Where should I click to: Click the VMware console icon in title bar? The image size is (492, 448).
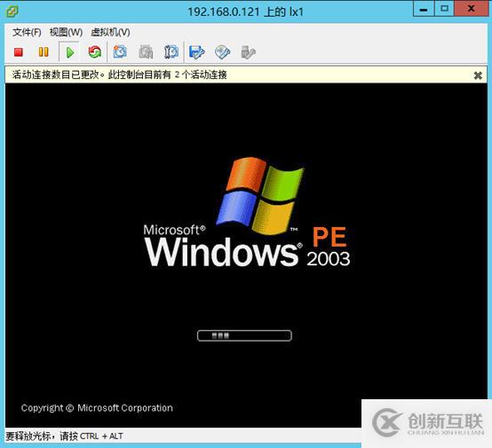12,12
